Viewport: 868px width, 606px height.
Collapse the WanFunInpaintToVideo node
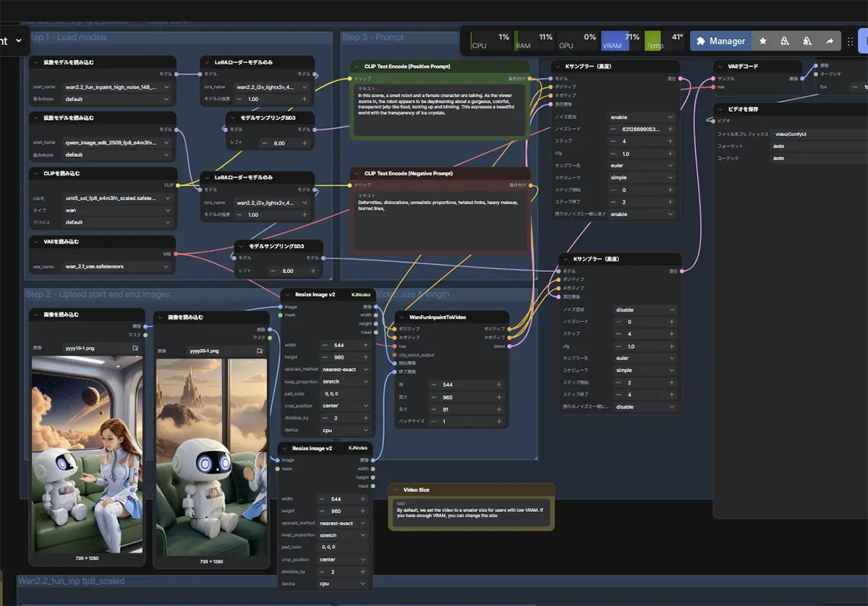(x=402, y=317)
